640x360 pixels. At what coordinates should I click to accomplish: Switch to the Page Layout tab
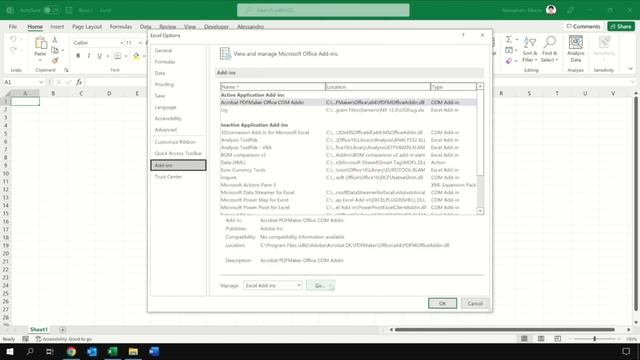[87, 27]
